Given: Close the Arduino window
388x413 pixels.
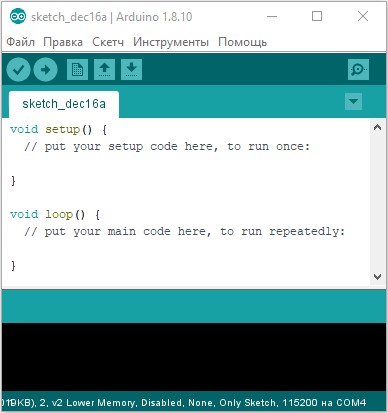Looking at the screenshot, I should coord(363,16).
